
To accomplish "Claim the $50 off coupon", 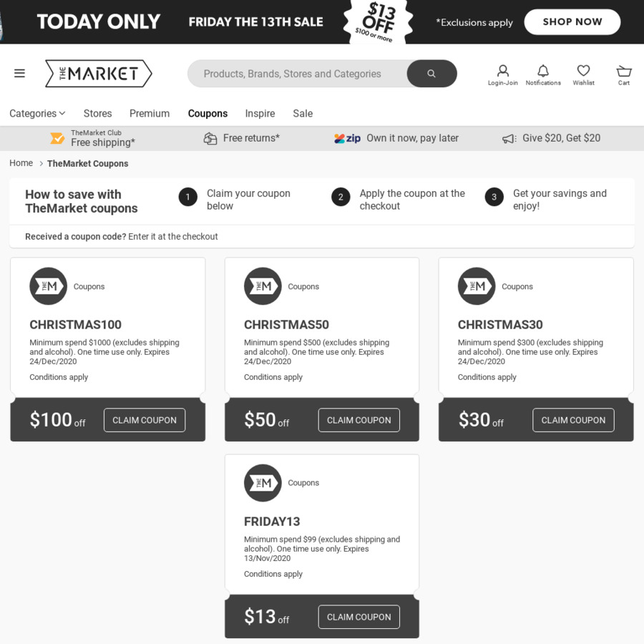I will [x=358, y=420].
